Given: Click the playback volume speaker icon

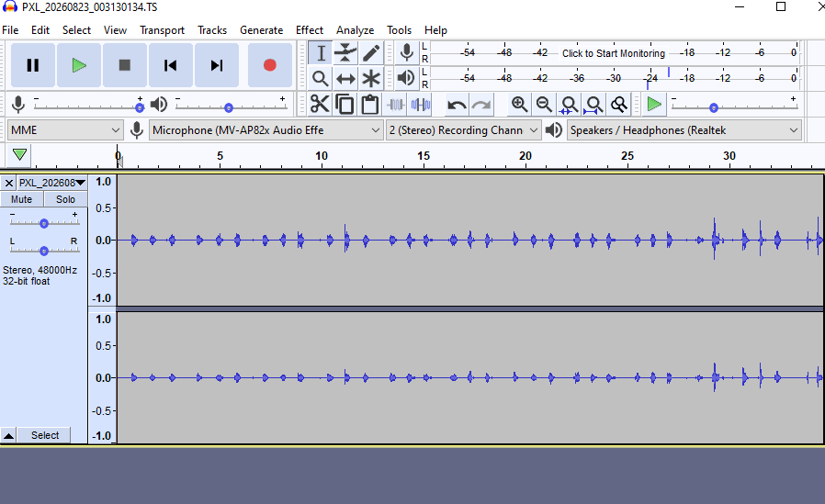Looking at the screenshot, I should point(158,105).
